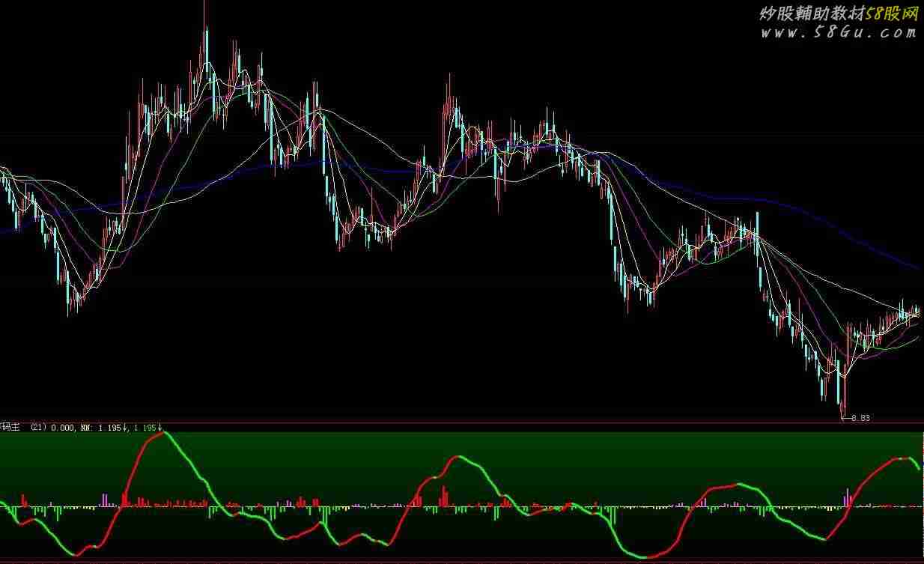924x564 pixels.
Task: Click the '8.83' lowest price label
Action: [861, 418]
